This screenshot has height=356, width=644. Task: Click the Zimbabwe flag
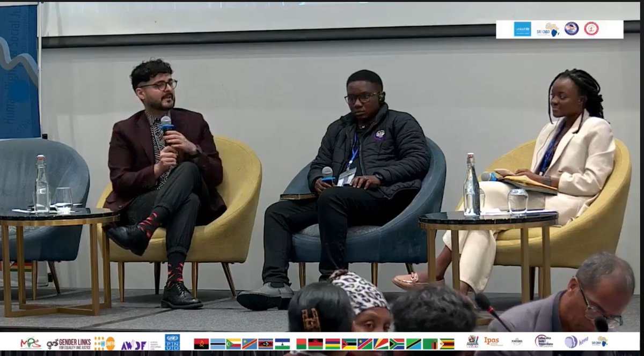447,344
